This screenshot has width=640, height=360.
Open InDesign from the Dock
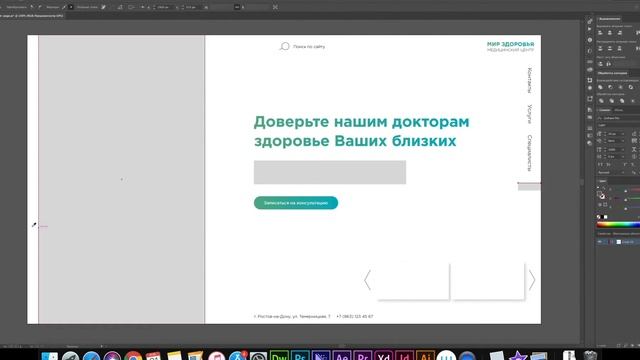[x=404, y=356]
